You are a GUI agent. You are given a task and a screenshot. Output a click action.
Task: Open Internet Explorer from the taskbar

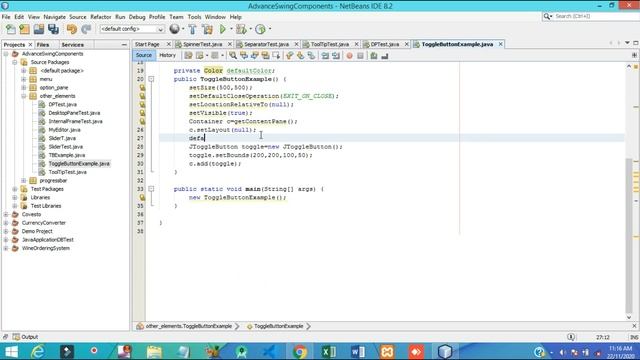pos(38,351)
